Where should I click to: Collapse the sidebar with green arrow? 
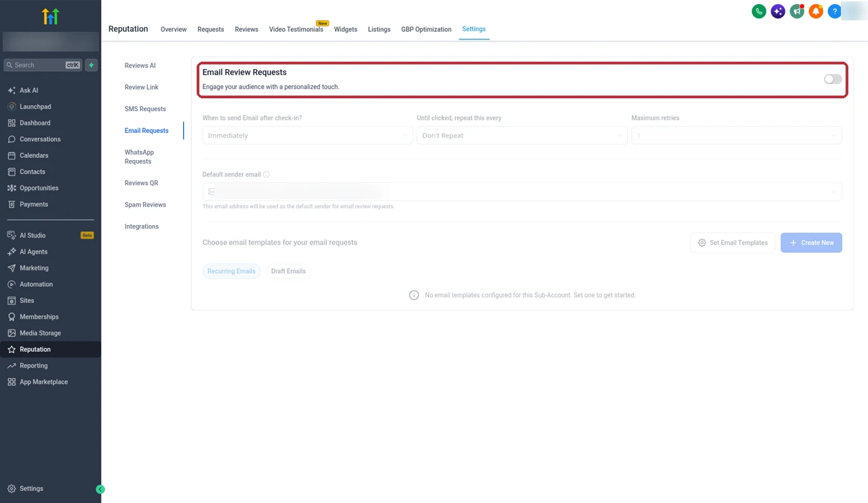[x=100, y=489]
